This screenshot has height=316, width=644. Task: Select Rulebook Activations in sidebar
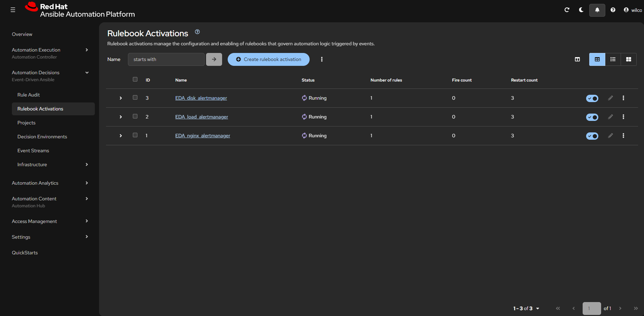coord(53,109)
